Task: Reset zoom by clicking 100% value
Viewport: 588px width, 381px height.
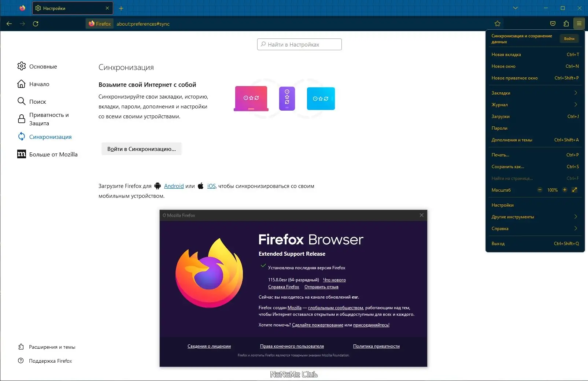Action: click(x=552, y=190)
